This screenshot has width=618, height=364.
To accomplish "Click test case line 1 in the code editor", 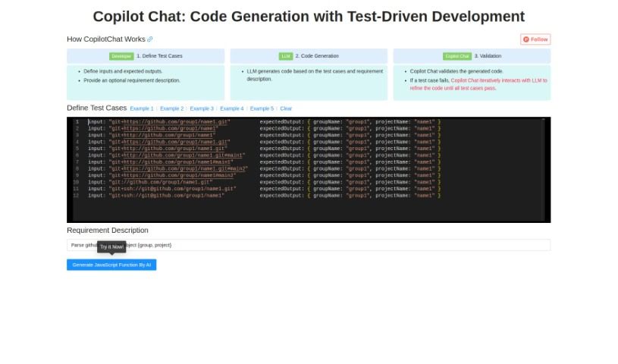I will pyautogui.click(x=263, y=122).
